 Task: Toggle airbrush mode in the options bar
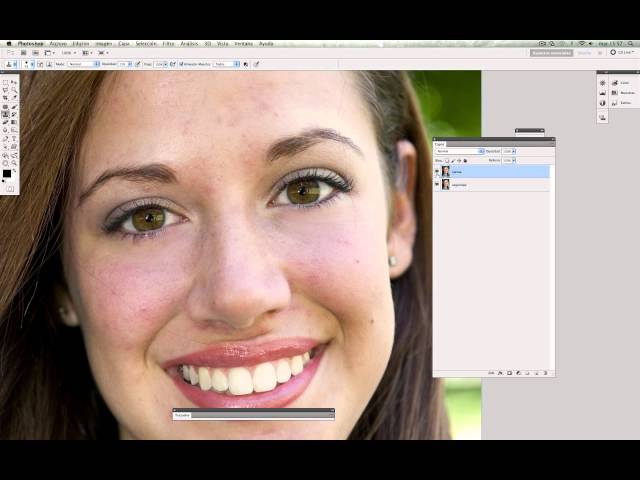pos(173,64)
